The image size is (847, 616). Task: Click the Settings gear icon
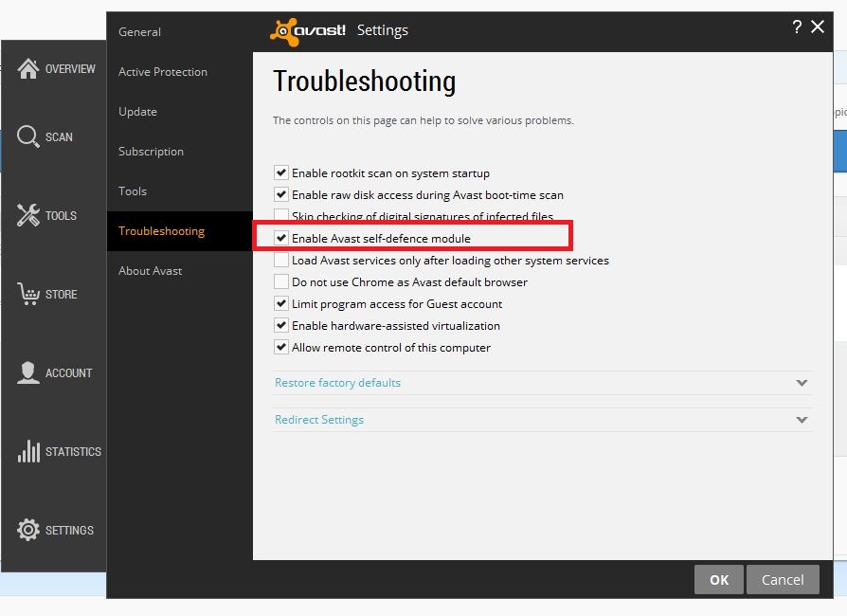tap(28, 530)
